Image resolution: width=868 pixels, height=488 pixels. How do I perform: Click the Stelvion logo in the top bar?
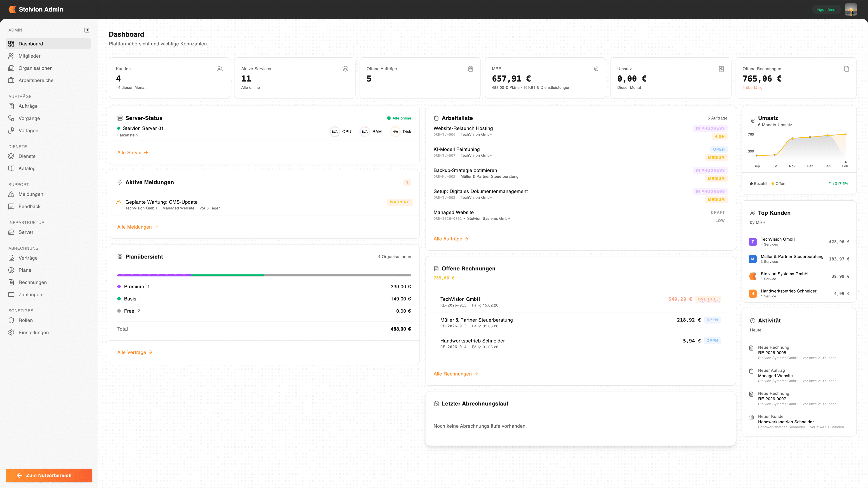[12, 9]
